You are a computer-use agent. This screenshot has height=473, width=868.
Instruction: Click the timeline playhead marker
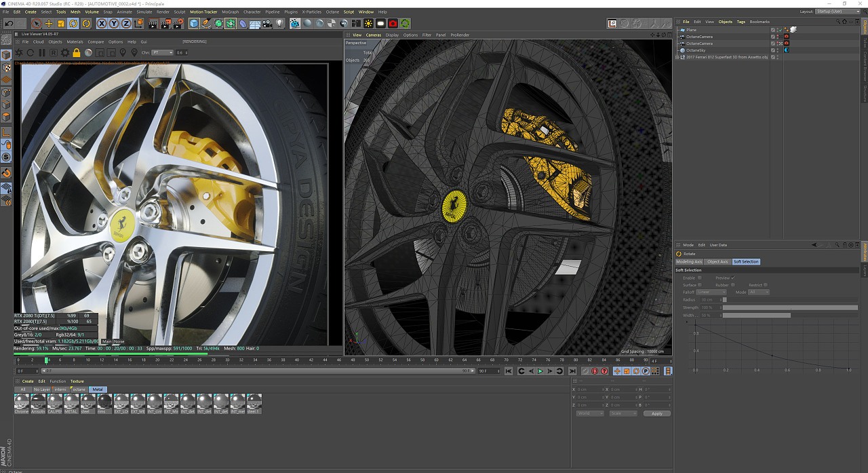pyautogui.click(x=47, y=360)
